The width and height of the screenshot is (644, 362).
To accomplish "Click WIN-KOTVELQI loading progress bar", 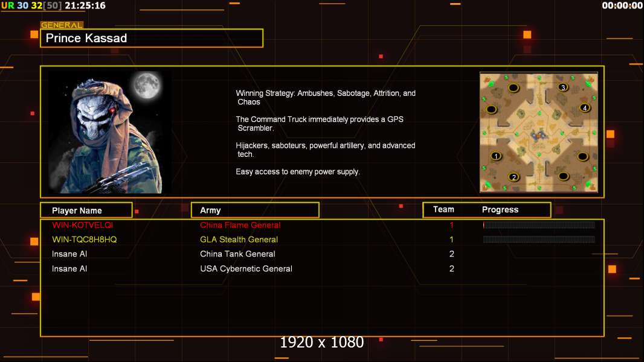I will (539, 224).
